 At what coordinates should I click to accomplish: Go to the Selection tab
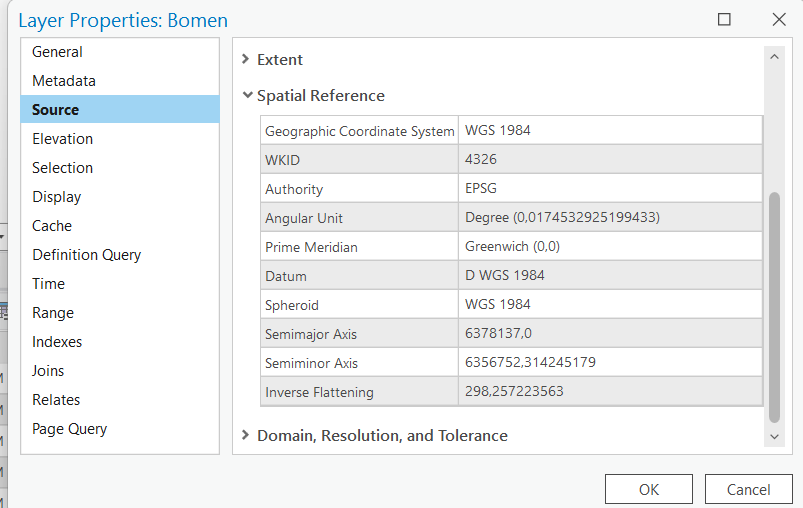[62, 168]
